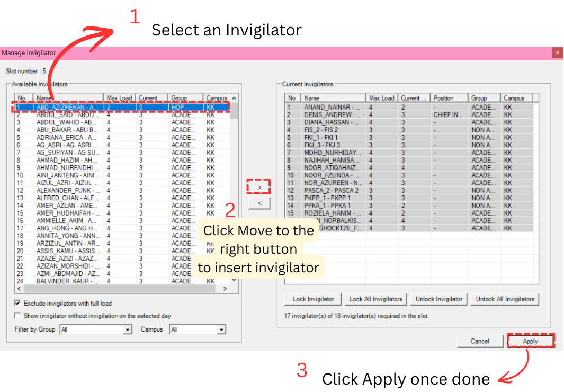Enable Show invigilator without invigilation on selected day
This screenshot has width=564, height=392.
tap(17, 315)
